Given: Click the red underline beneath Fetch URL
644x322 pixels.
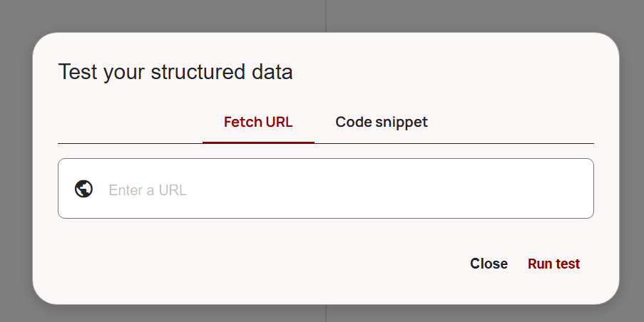Looking at the screenshot, I should [x=258, y=142].
